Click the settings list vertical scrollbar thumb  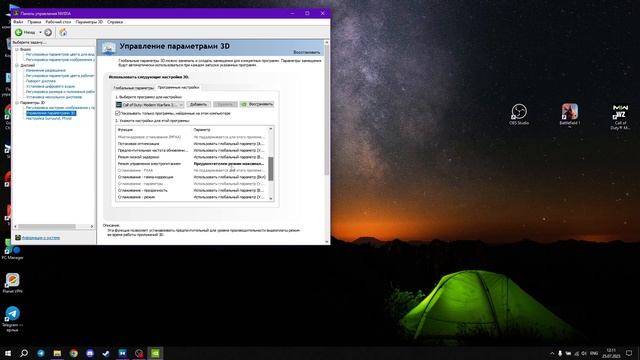271,169
